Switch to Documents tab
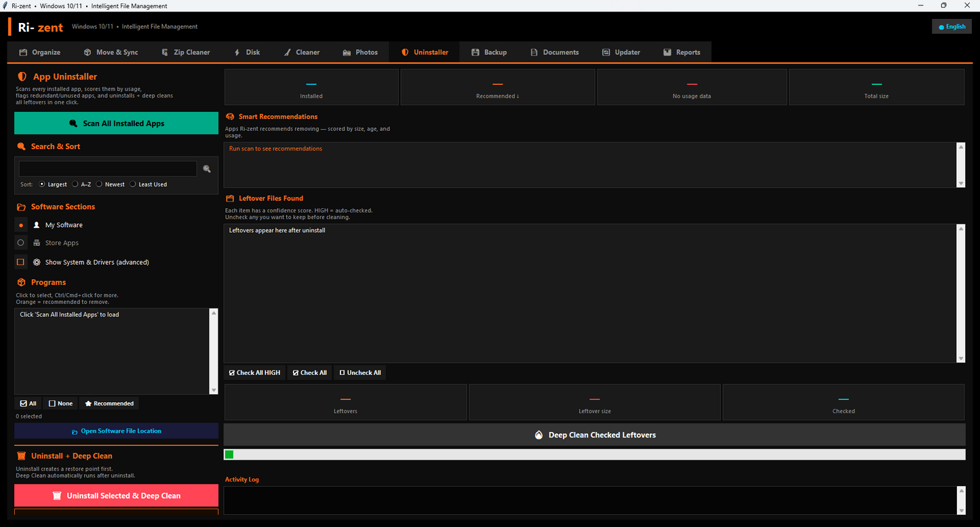Screen dimensions: 980x527 coord(554,52)
